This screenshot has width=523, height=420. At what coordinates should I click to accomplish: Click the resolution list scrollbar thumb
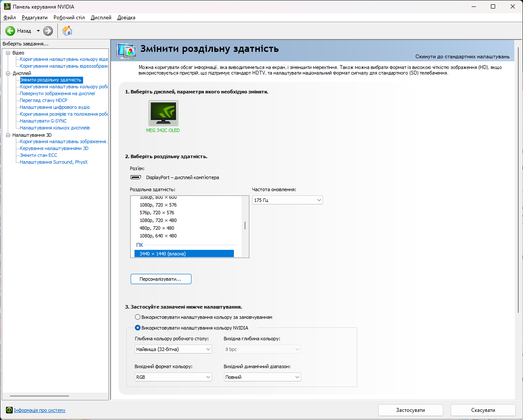[x=245, y=226]
